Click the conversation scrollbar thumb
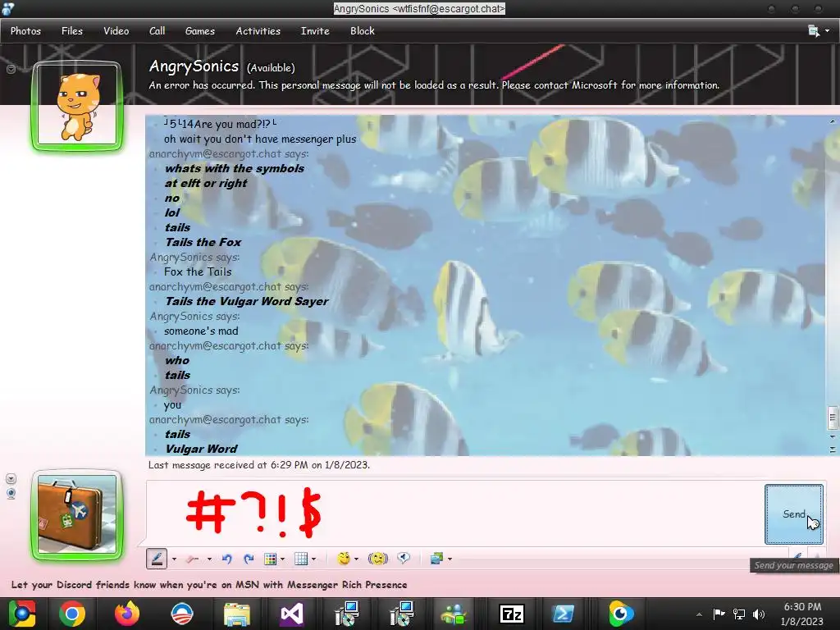Screen dimensions: 840x630 tap(833, 418)
